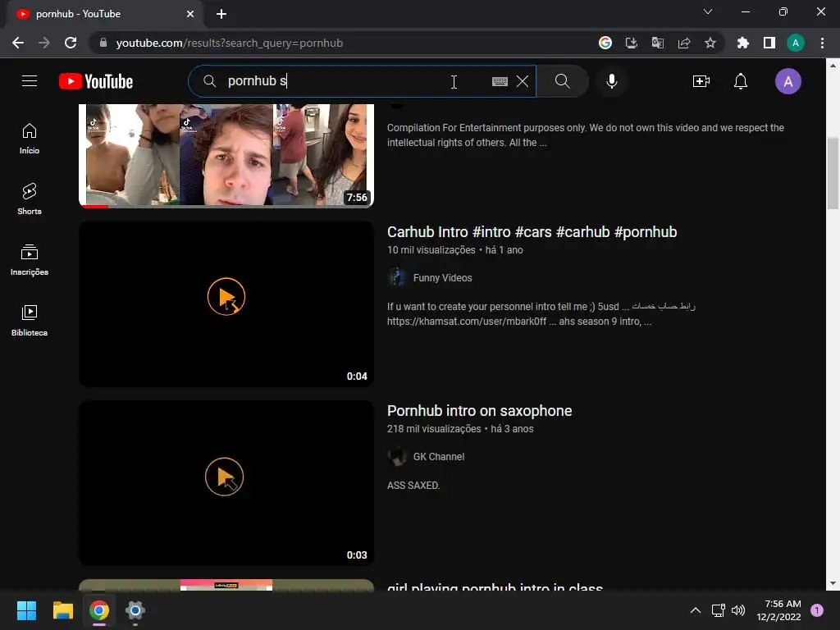Image resolution: width=840 pixels, height=630 pixels.
Task: Click the YouTube logo
Action: pos(96,81)
